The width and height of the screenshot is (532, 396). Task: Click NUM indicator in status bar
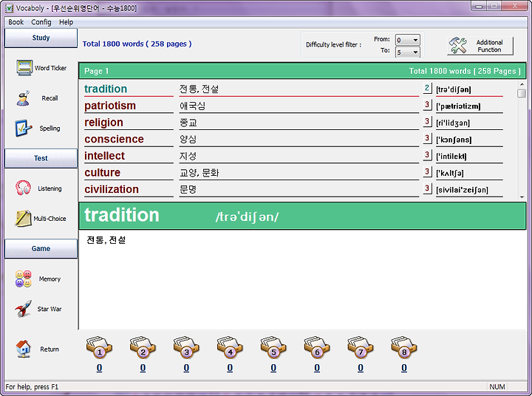[497, 387]
